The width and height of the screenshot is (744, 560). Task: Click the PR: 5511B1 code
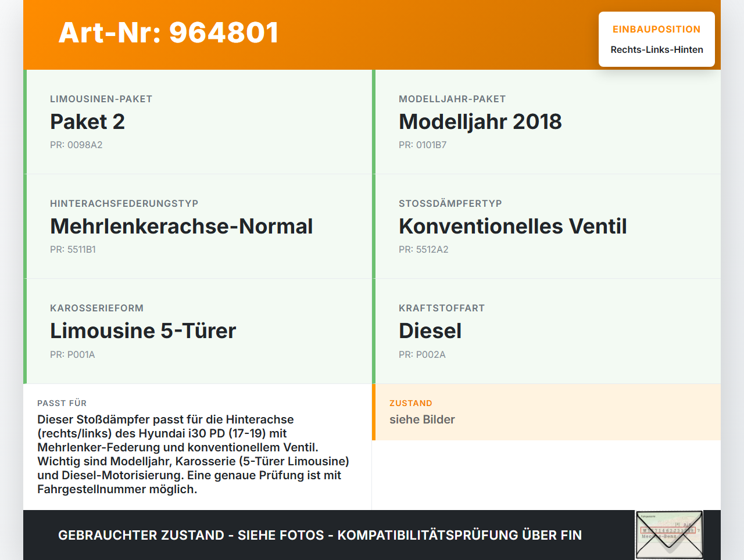(x=73, y=249)
